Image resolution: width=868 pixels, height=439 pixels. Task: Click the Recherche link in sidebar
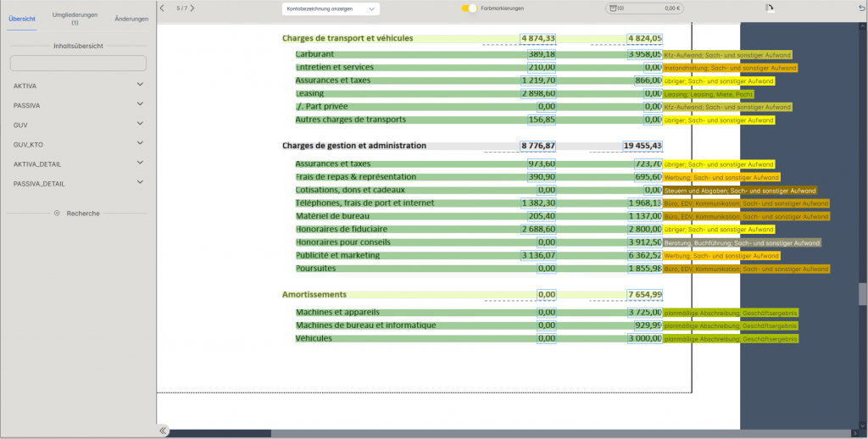[x=83, y=214]
